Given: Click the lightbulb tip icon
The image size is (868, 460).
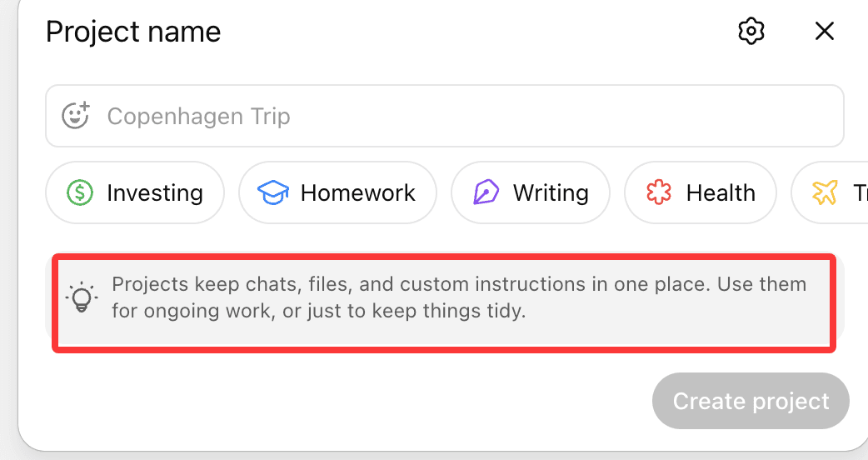Looking at the screenshot, I should [82, 297].
